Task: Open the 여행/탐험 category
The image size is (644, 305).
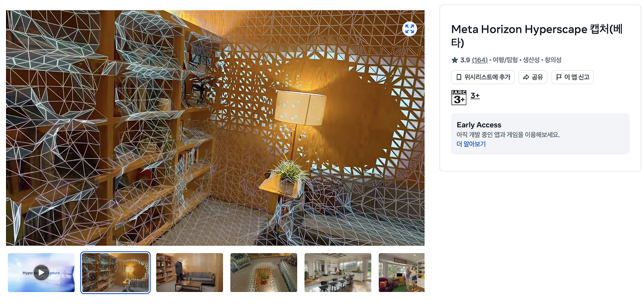Action: (x=505, y=60)
